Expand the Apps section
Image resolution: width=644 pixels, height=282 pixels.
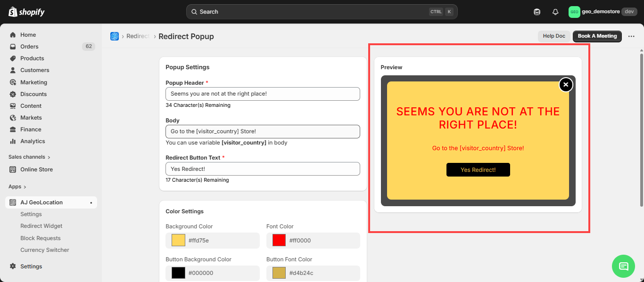pyautogui.click(x=17, y=186)
